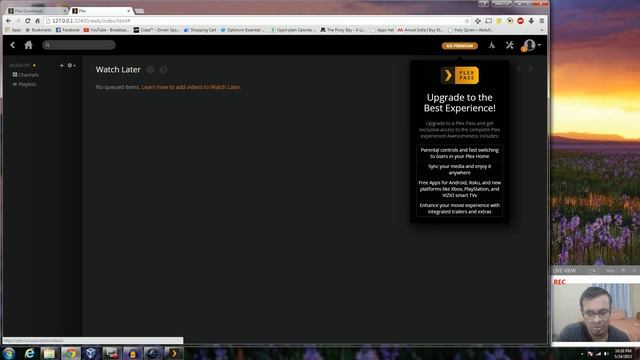Add a library with plus icon
The image size is (640, 360).
(62, 65)
